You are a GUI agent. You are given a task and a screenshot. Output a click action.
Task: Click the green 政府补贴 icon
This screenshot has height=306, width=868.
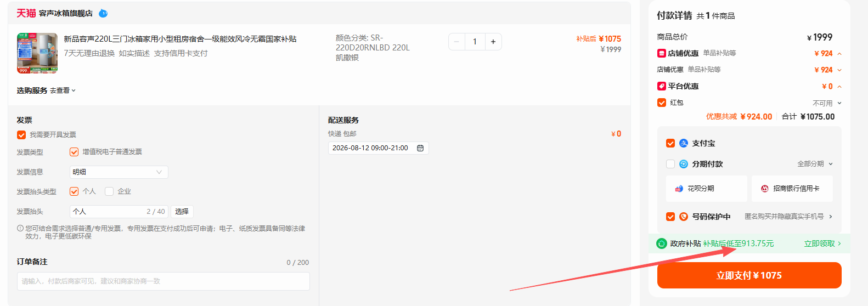[662, 243]
